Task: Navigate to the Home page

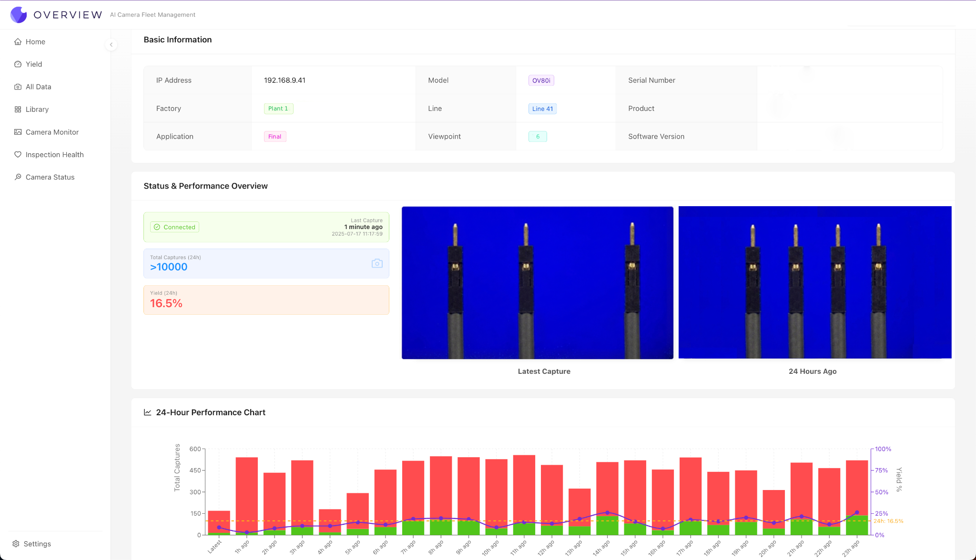Action: 34,41
